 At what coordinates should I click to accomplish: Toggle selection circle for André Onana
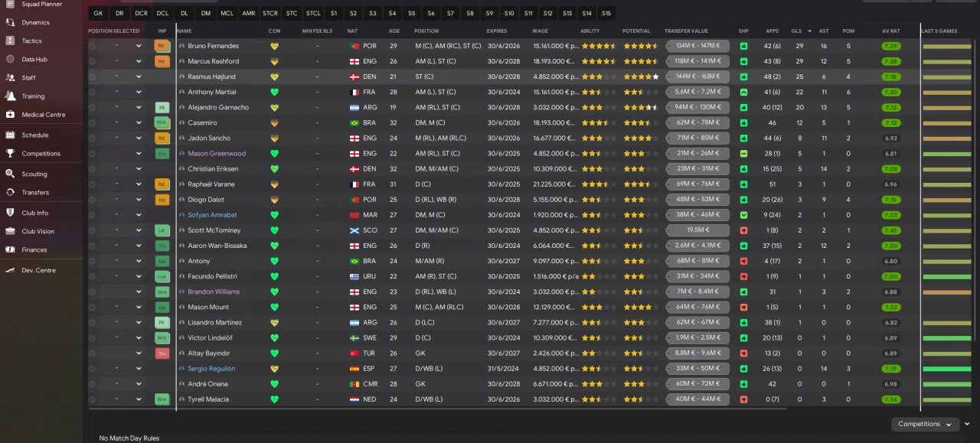pyautogui.click(x=93, y=383)
